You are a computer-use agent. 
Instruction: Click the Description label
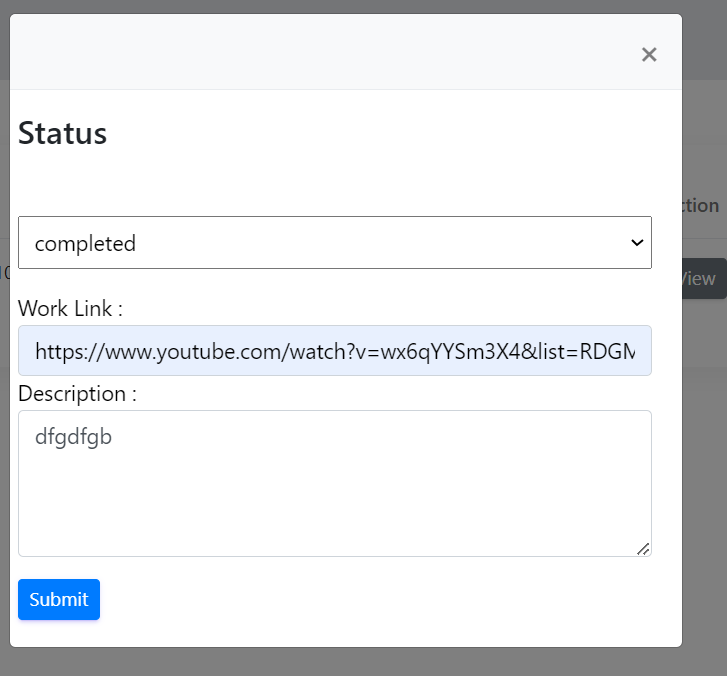(x=77, y=393)
